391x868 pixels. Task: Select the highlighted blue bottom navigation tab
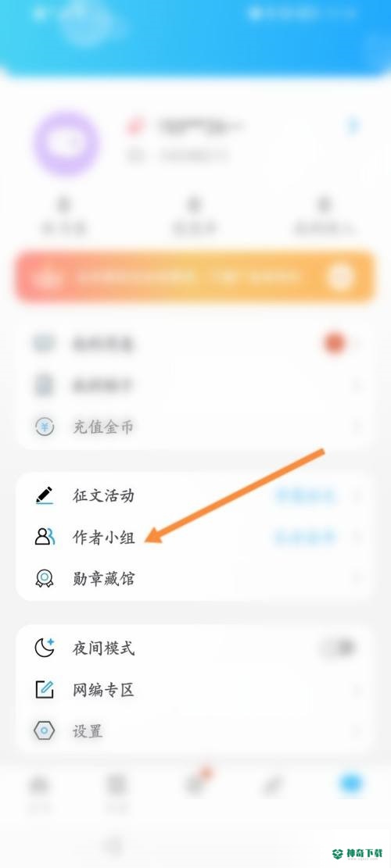tap(351, 784)
